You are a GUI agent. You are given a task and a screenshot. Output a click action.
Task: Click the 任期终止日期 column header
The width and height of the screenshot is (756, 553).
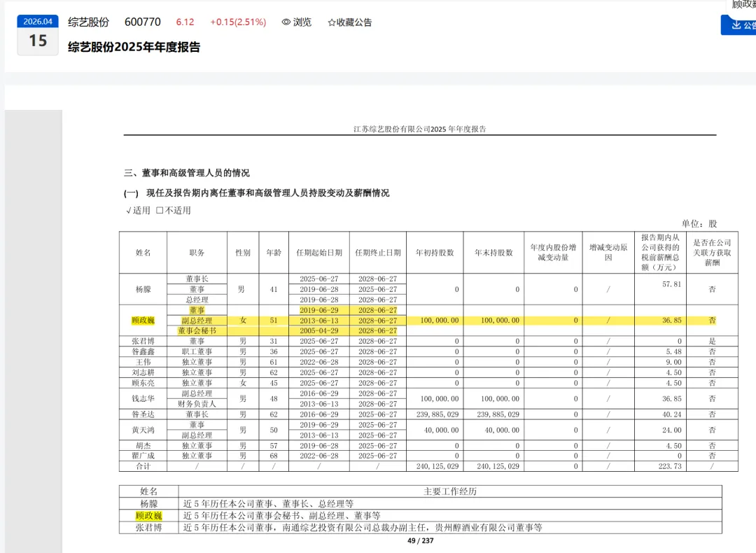pyautogui.click(x=378, y=253)
